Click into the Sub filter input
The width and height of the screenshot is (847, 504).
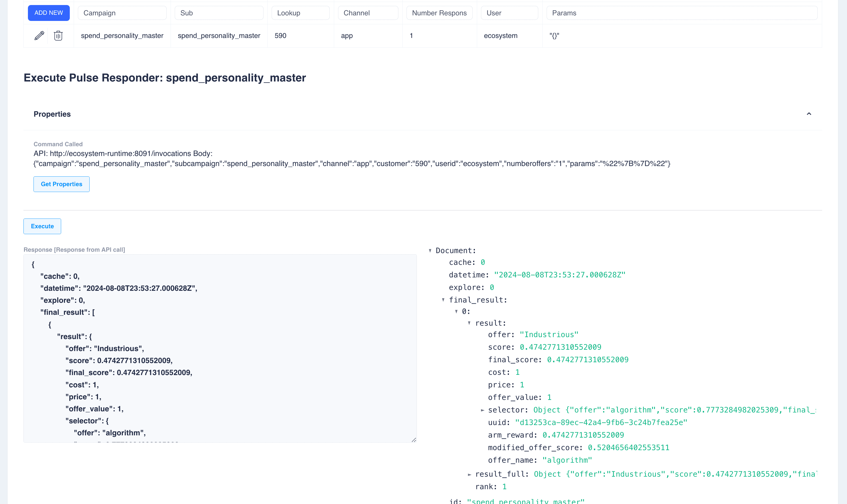219,13
